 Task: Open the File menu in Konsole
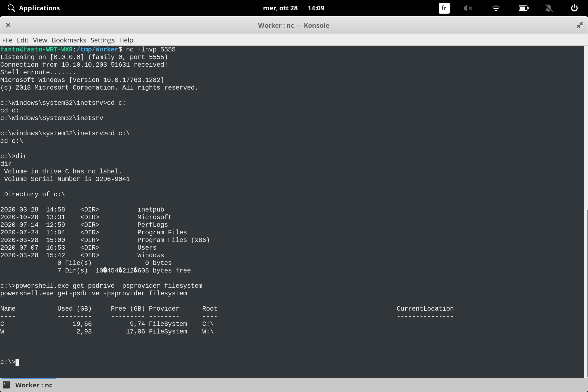point(7,40)
